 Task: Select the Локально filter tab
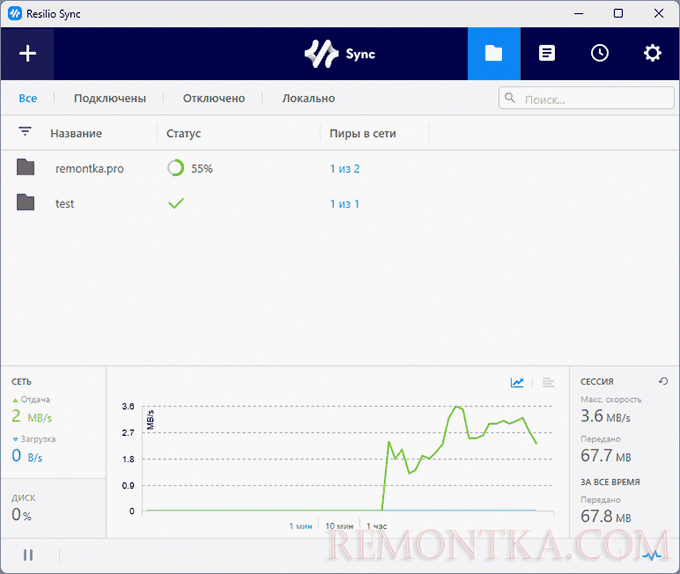click(308, 98)
